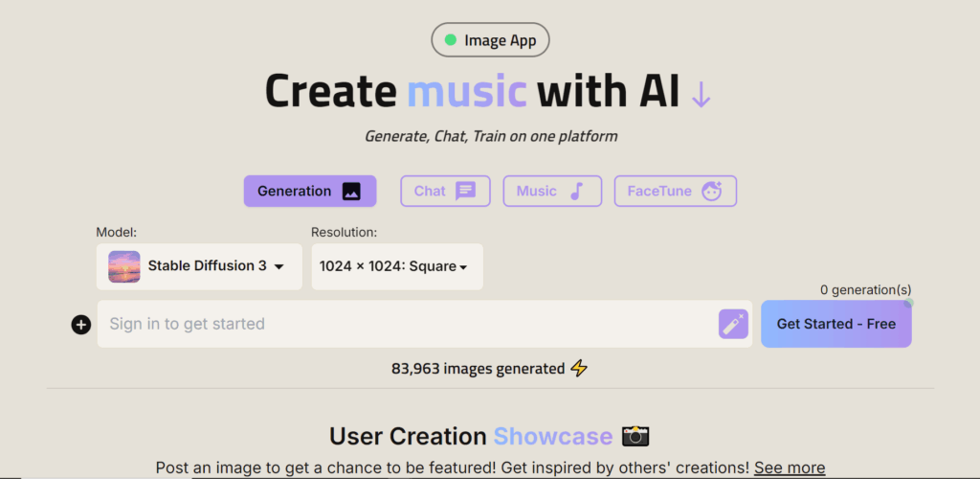Switch to the Music tab
The height and width of the screenshot is (479, 980).
click(552, 191)
